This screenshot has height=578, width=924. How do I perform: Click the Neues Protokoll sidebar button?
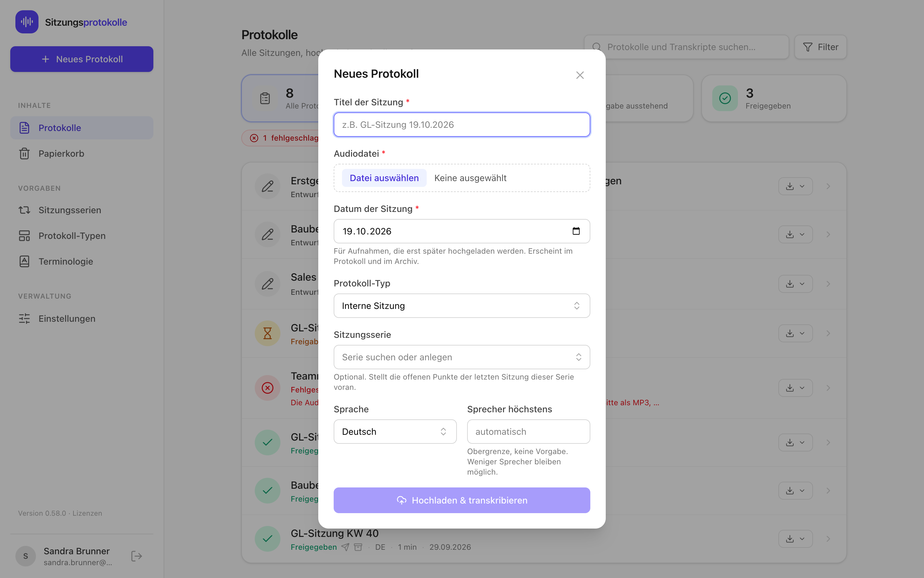point(82,59)
